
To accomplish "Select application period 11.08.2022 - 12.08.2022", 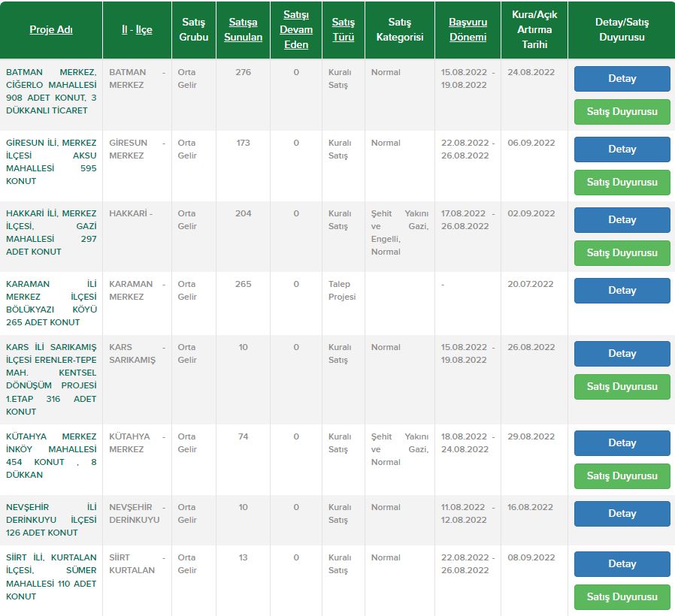I will click(468, 513).
